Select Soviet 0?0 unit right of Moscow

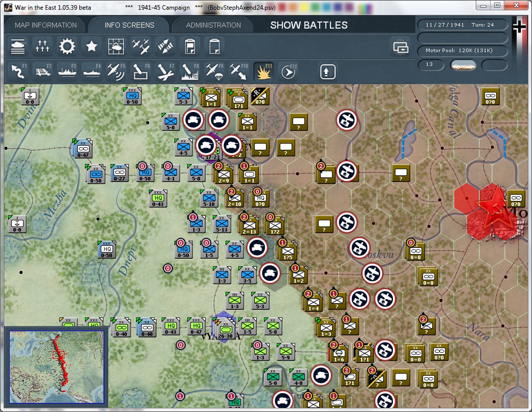click(516, 199)
